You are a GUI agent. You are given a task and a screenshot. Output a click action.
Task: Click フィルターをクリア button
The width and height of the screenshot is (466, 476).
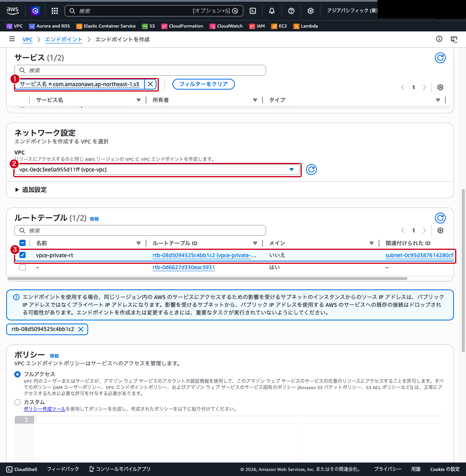203,84
